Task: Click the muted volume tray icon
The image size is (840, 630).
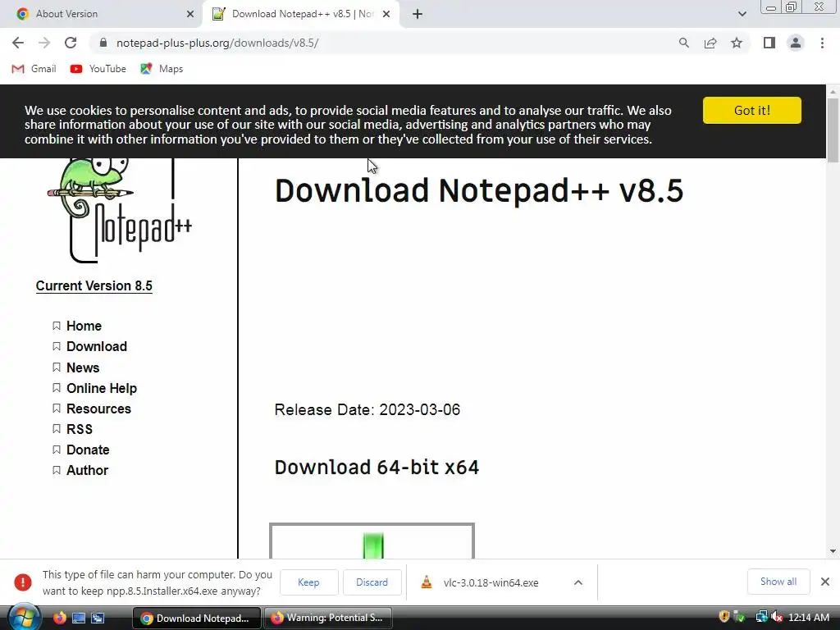Action: [776, 617]
